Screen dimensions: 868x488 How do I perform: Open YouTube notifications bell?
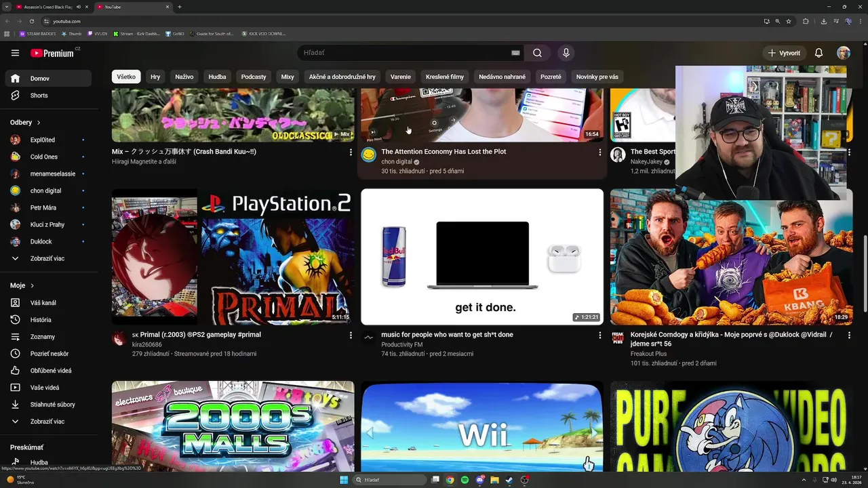pos(818,53)
